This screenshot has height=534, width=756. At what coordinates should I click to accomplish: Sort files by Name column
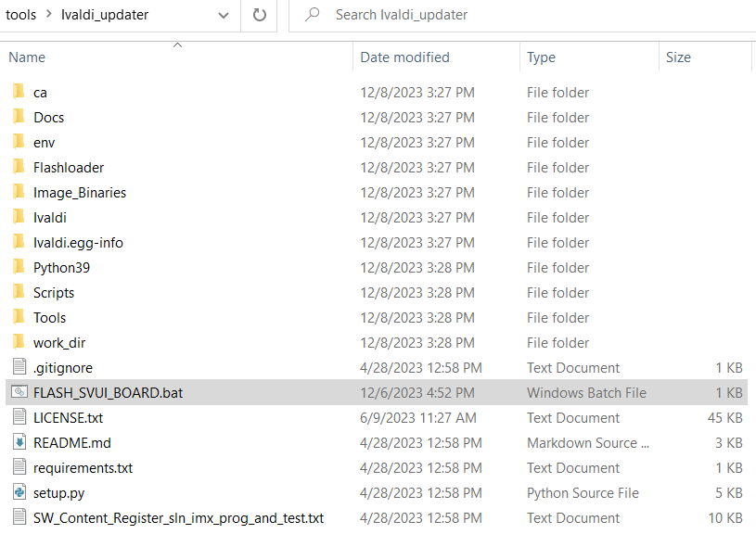(x=27, y=57)
